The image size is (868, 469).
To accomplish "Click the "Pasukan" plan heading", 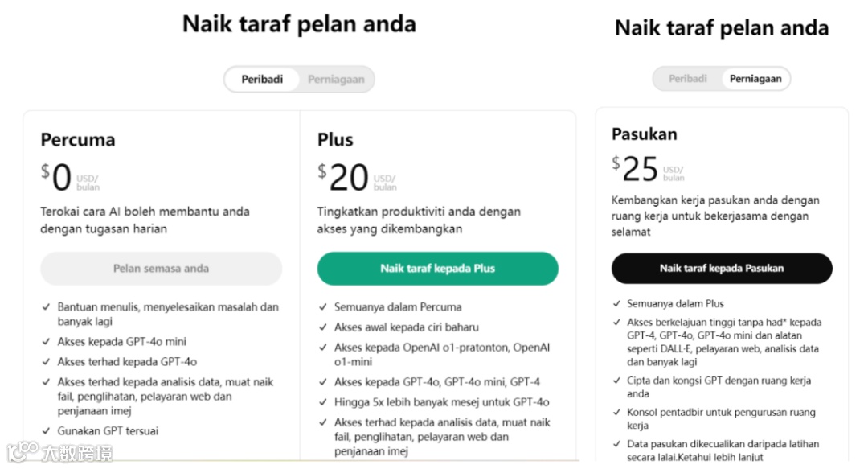I will pos(644,134).
